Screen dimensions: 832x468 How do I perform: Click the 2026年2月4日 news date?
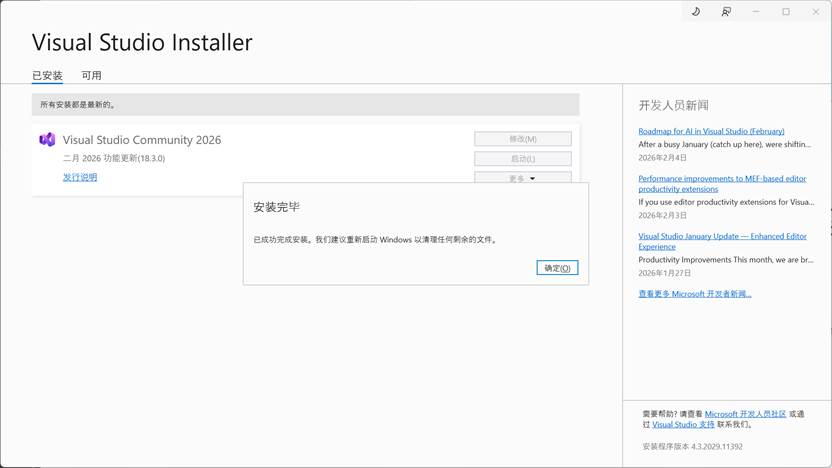pos(662,158)
